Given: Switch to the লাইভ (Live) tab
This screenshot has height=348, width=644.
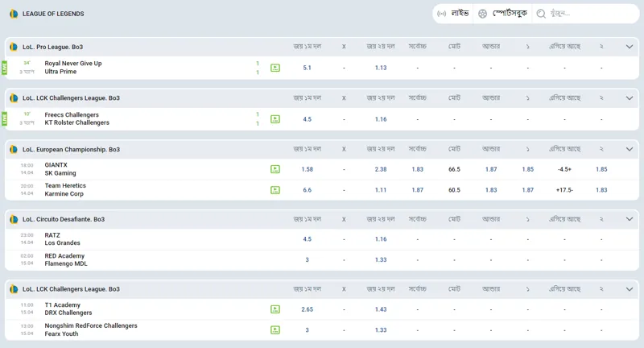Looking at the screenshot, I should tap(452, 14).
